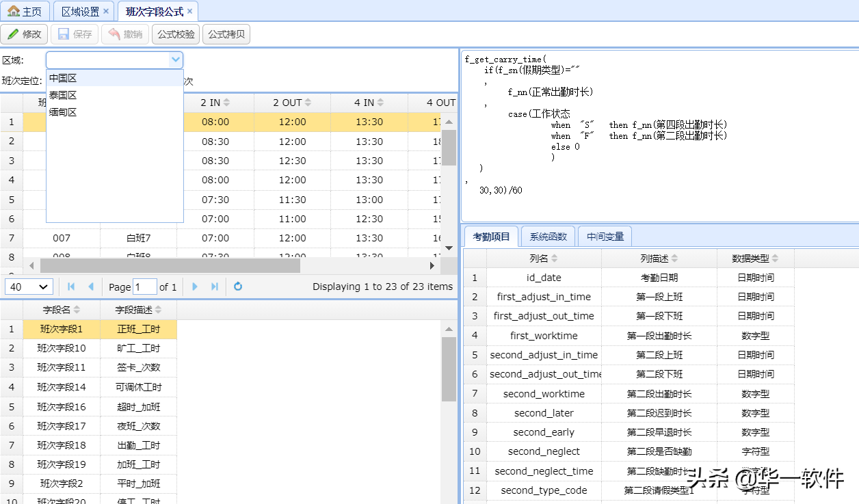Screen dimensions: 859x504
Task: Select the id_date row
Action: pos(629,278)
